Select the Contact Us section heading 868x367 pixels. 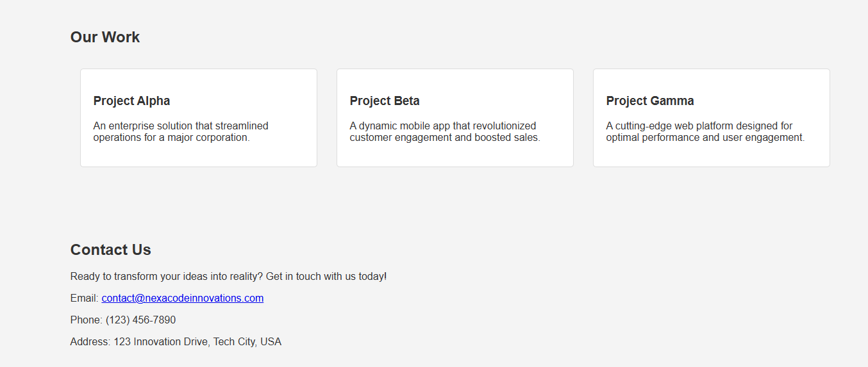[110, 250]
